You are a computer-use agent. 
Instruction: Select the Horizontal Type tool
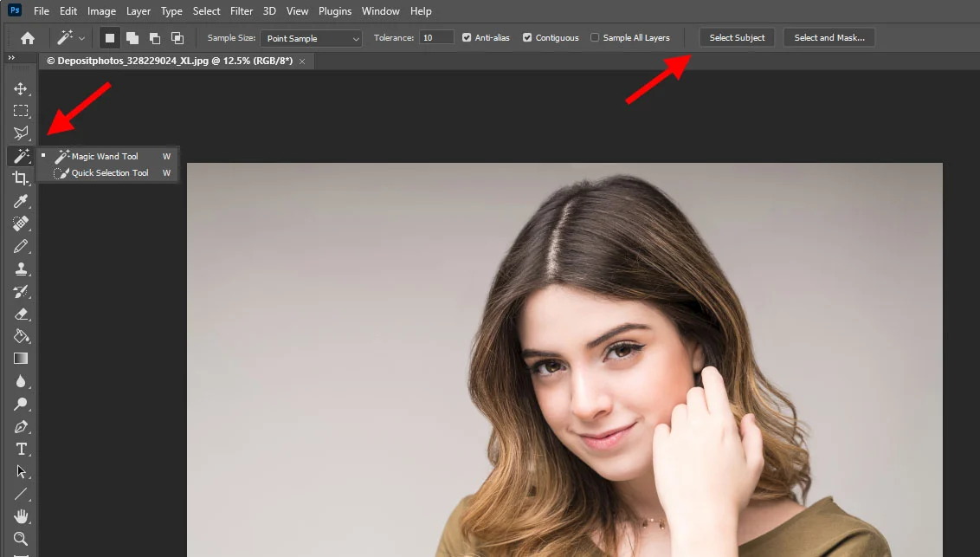tap(21, 449)
